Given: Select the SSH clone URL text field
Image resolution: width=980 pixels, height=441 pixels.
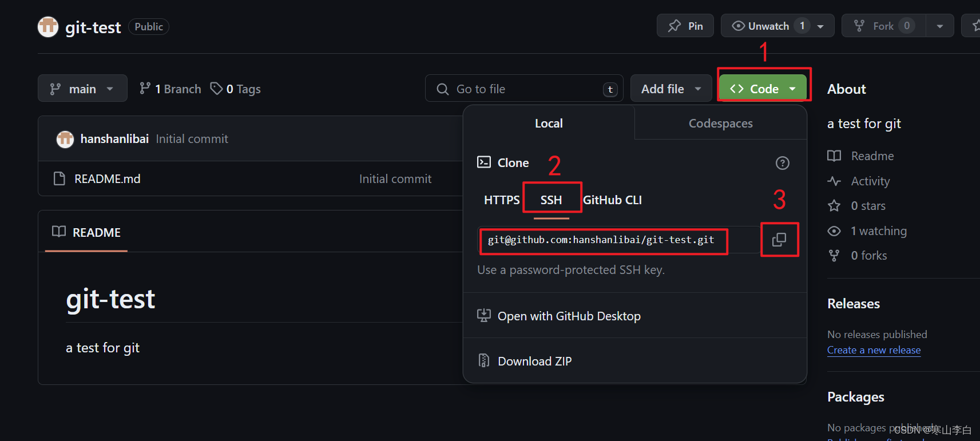Looking at the screenshot, I should pos(619,240).
